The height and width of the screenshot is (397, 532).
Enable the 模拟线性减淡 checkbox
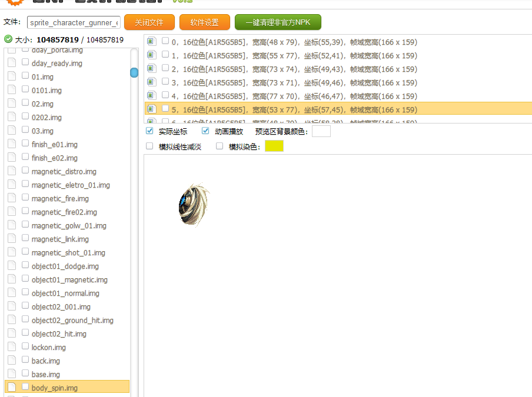coord(149,146)
